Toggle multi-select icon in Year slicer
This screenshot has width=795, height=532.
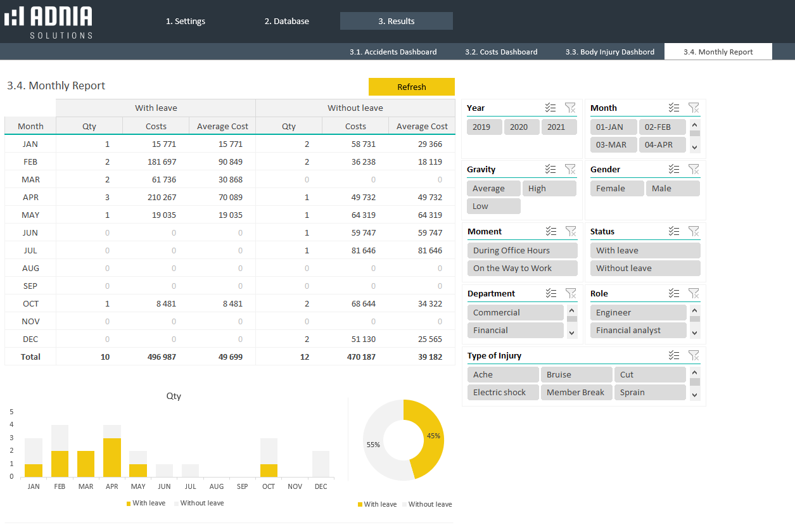pyautogui.click(x=550, y=108)
